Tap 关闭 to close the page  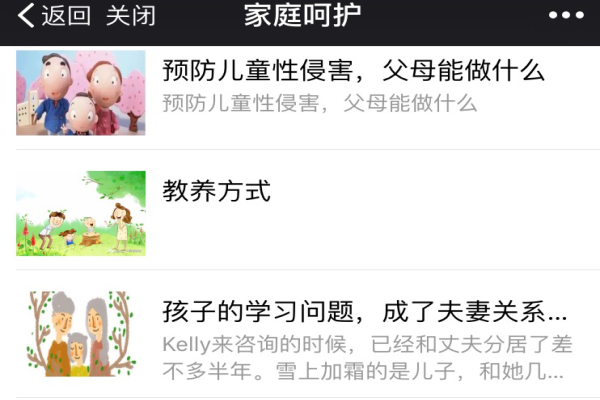click(130, 16)
